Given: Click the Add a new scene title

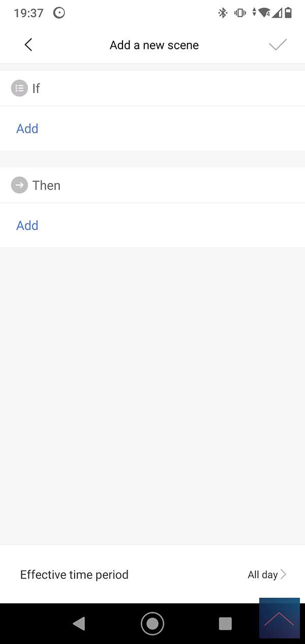Looking at the screenshot, I should click(154, 45).
